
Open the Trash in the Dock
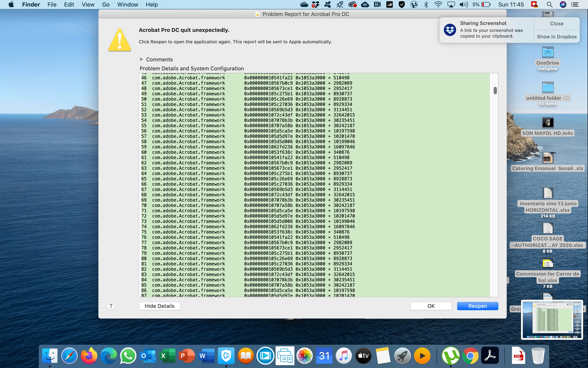click(x=538, y=356)
